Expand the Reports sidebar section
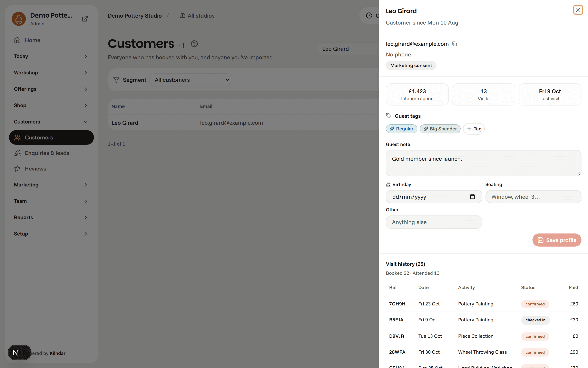The height and width of the screenshot is (368, 588). point(51,217)
